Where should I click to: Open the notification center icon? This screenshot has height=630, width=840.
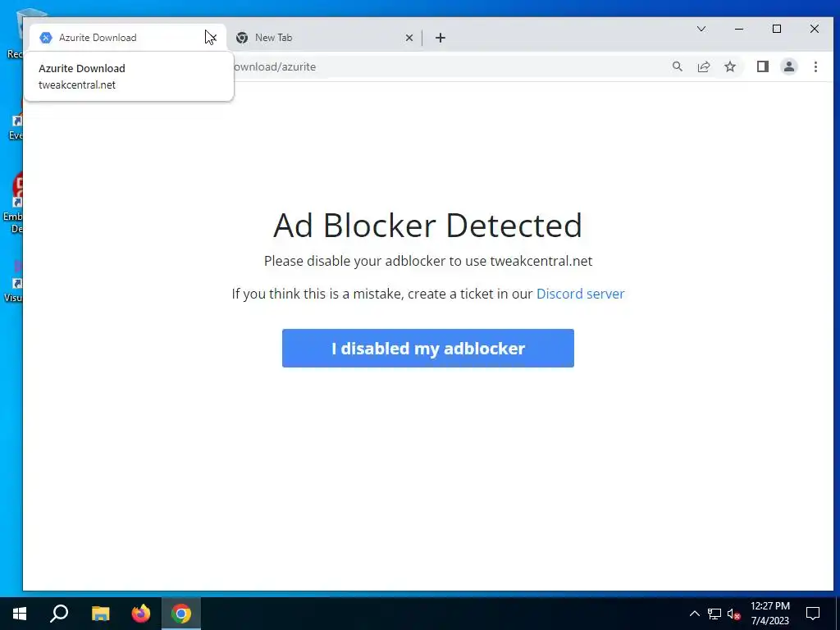tap(813, 614)
